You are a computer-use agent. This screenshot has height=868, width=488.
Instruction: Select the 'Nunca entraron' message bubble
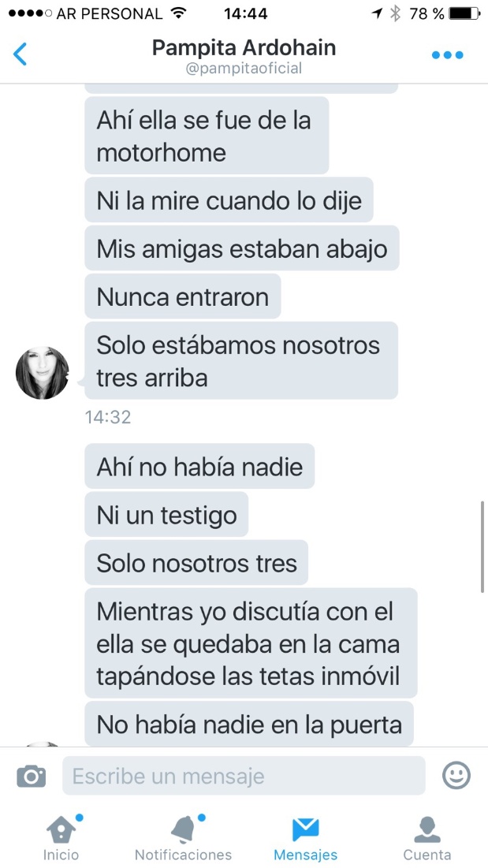point(183,297)
